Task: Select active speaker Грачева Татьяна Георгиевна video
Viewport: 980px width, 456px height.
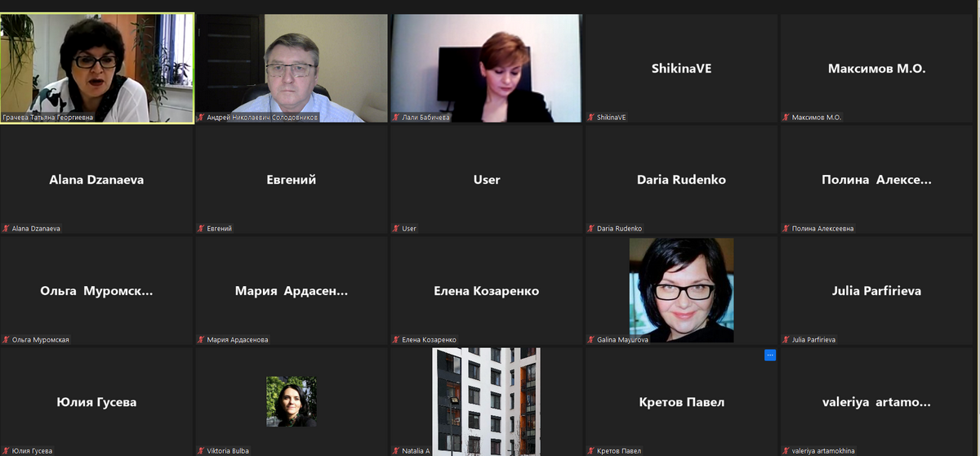Action: coord(97,69)
